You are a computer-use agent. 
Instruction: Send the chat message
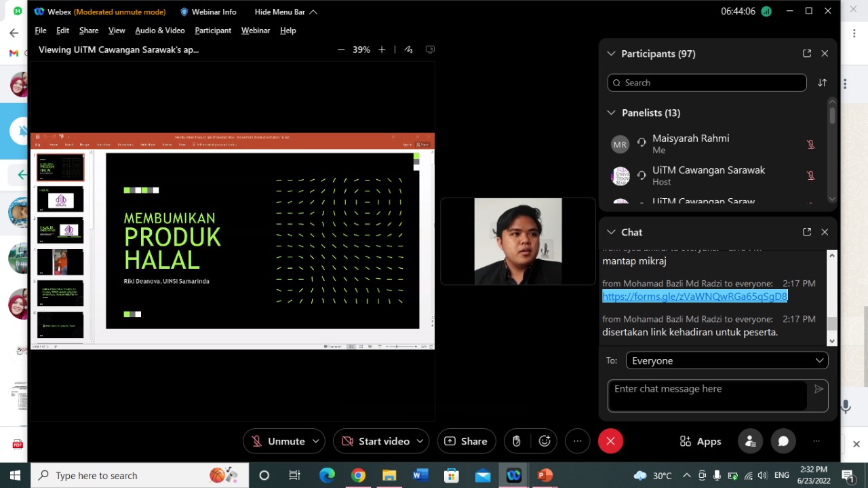(x=818, y=389)
